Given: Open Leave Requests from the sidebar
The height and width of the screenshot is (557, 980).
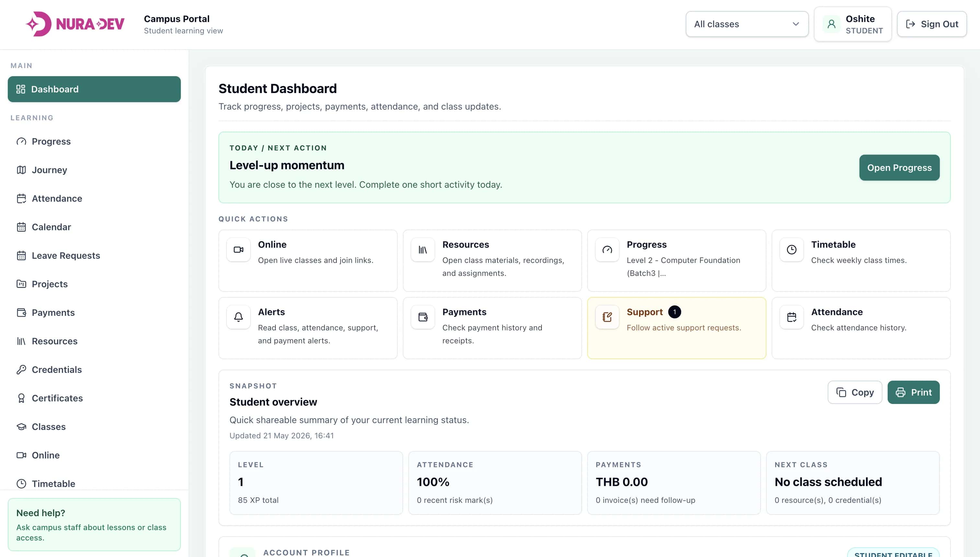Looking at the screenshot, I should 94,255.
